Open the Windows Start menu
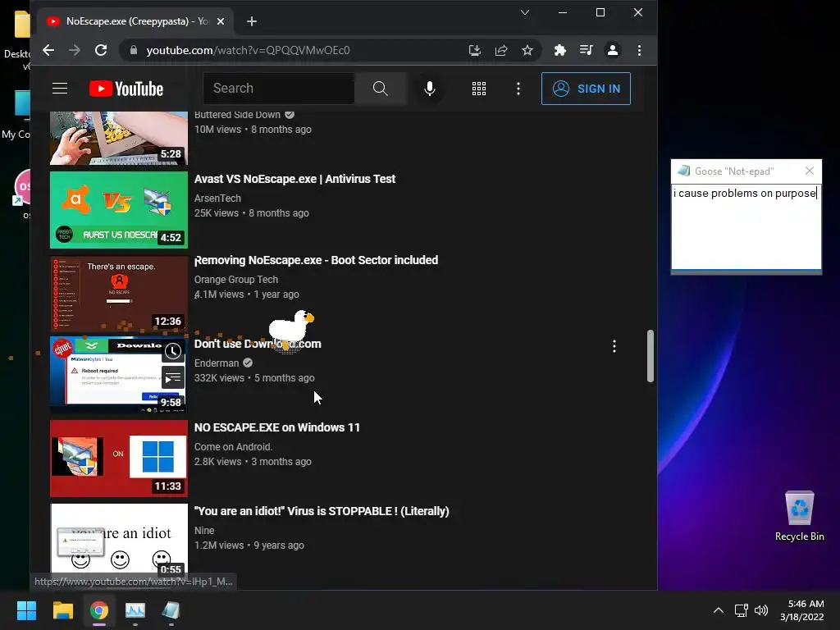 click(26, 610)
